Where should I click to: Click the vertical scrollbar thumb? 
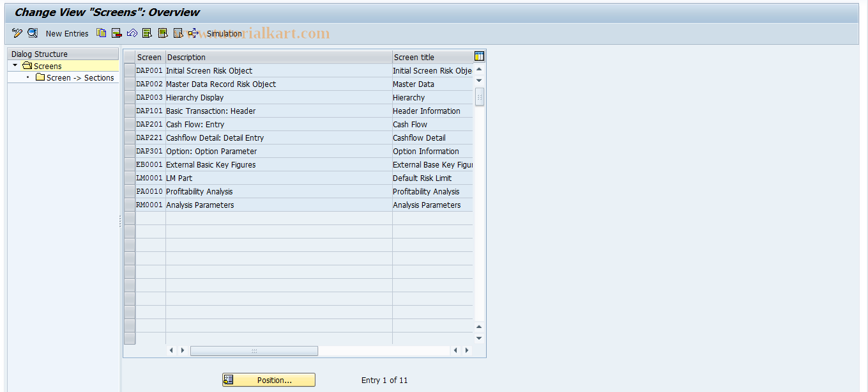480,97
